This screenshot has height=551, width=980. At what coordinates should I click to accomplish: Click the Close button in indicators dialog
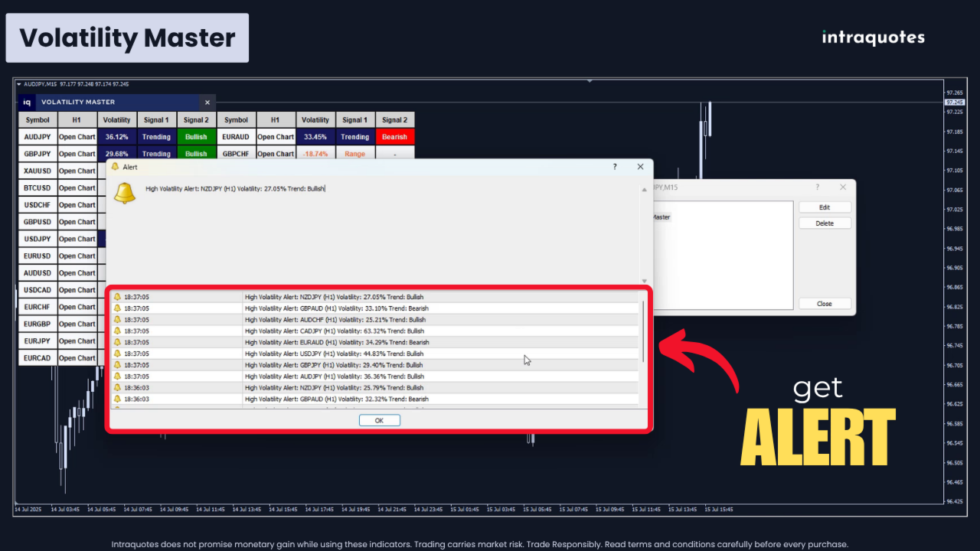[824, 304]
